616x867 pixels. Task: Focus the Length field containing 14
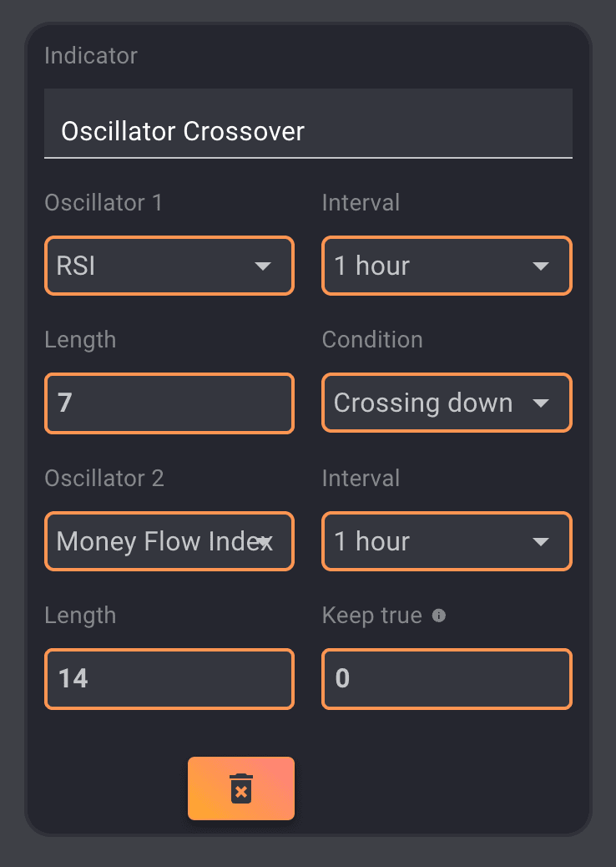coord(169,679)
